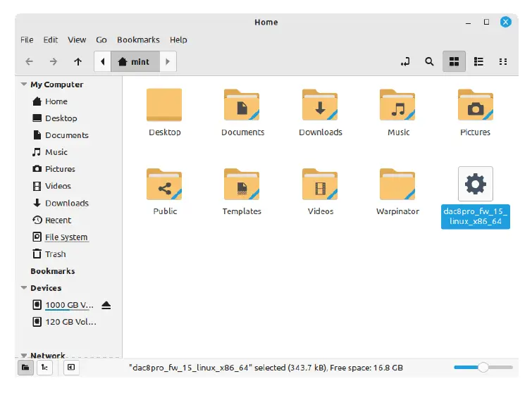
Task: Collapse the Network section in sidebar
Action: pos(24,356)
